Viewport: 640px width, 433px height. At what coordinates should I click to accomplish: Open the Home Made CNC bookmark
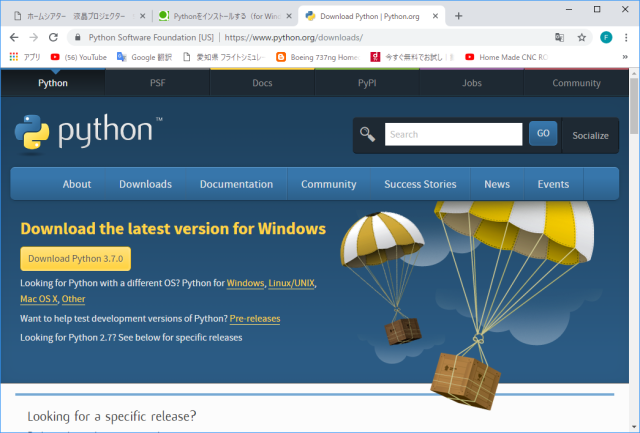click(507, 57)
